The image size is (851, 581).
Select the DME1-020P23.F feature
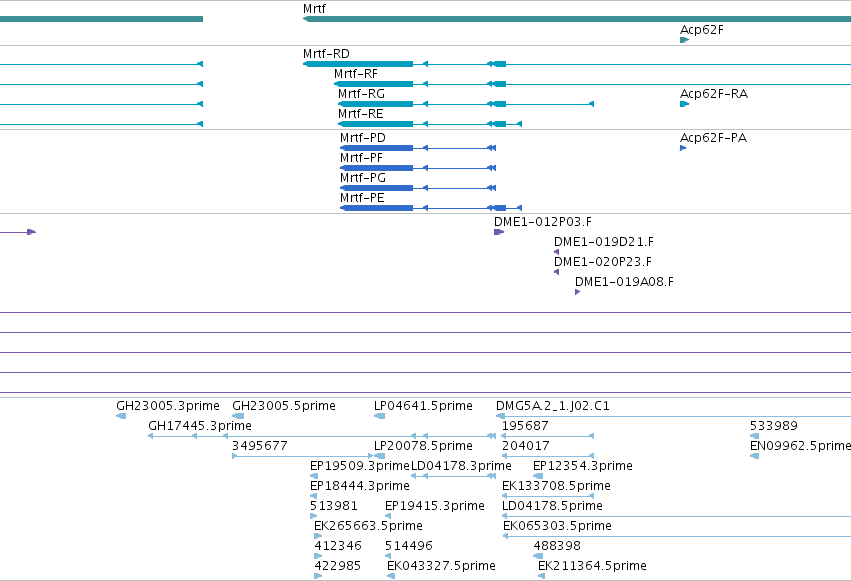[x=603, y=262]
